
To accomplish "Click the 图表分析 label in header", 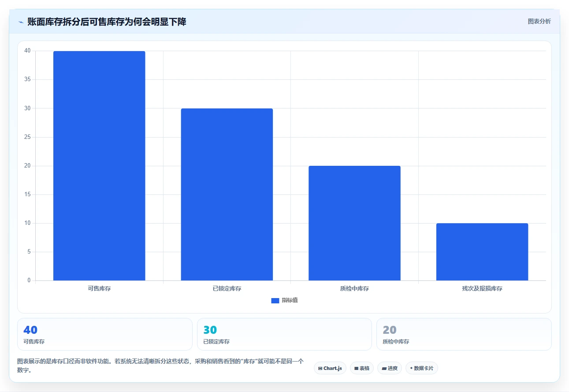I will [x=539, y=21].
